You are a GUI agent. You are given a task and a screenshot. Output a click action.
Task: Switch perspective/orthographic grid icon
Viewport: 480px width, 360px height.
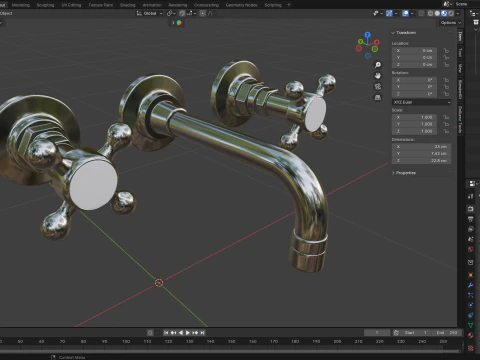click(378, 98)
